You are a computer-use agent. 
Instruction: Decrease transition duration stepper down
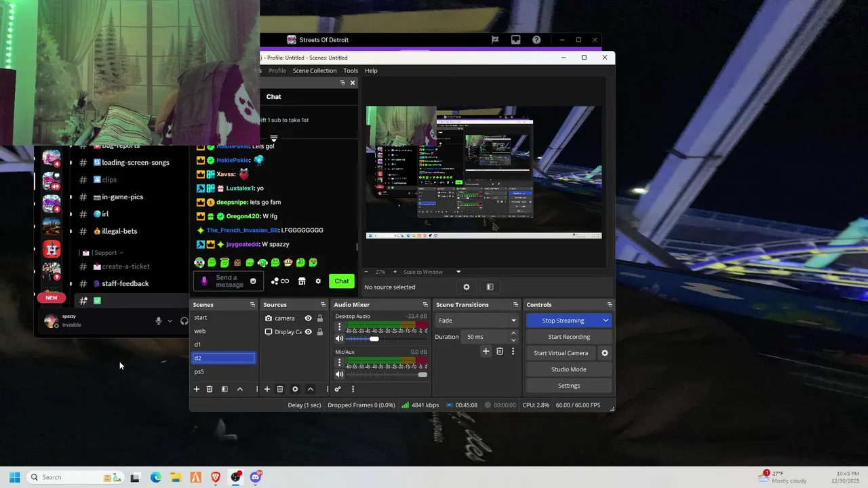tap(513, 340)
